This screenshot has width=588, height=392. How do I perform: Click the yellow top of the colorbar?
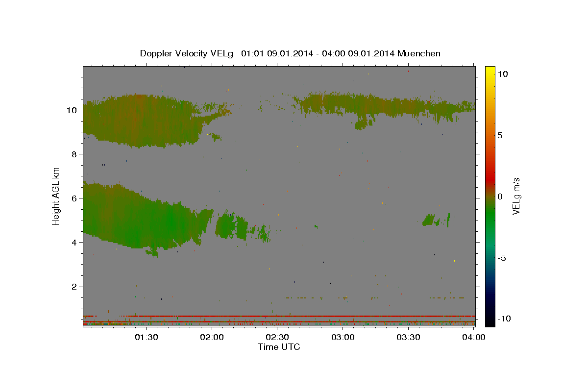490,71
